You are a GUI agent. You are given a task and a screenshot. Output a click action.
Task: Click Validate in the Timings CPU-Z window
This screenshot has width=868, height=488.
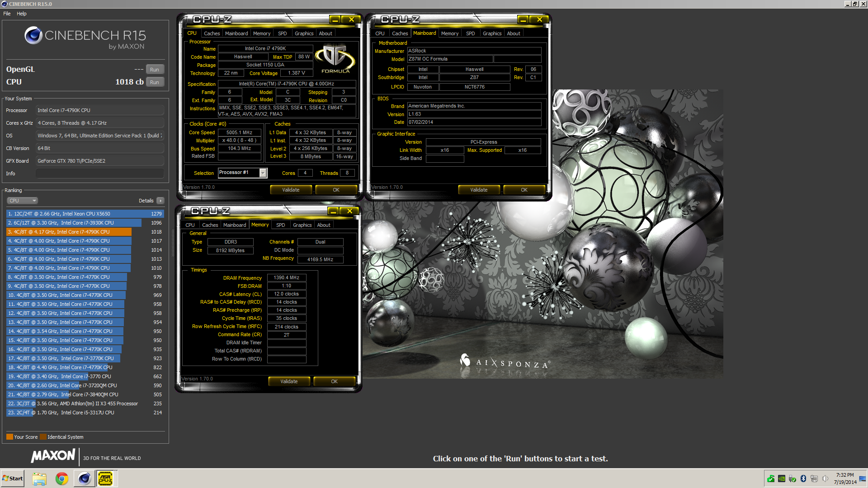[289, 381]
